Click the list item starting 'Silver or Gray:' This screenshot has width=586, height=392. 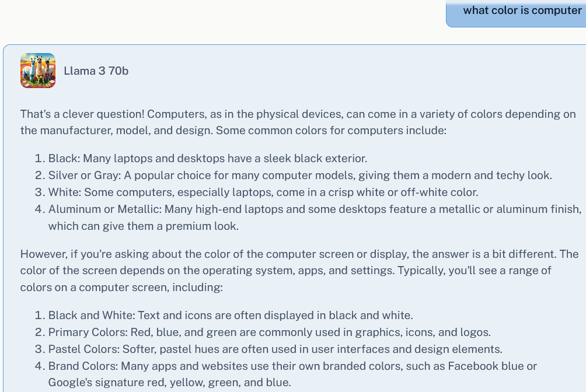pos(300,175)
